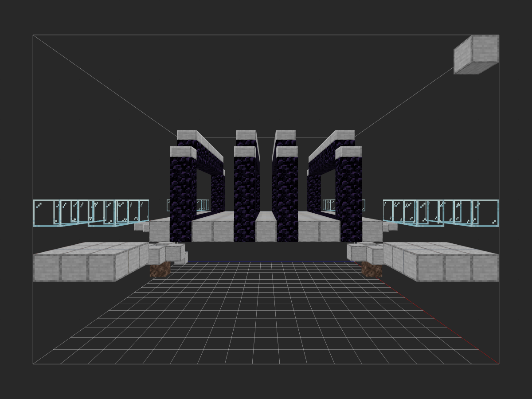The height and width of the screenshot is (399, 532).
Task: Select stone cap atop far-left front pillar
Action: (x=183, y=152)
